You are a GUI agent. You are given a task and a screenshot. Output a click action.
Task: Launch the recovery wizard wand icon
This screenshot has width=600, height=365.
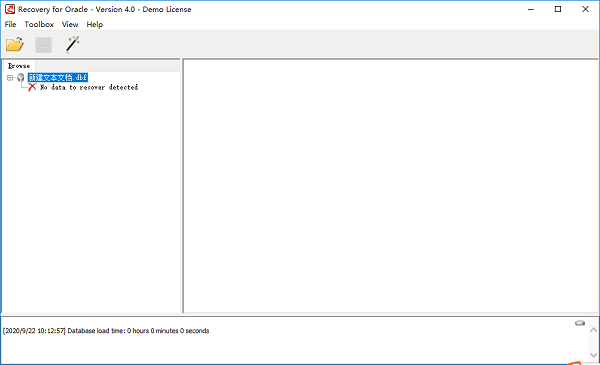(x=72, y=44)
